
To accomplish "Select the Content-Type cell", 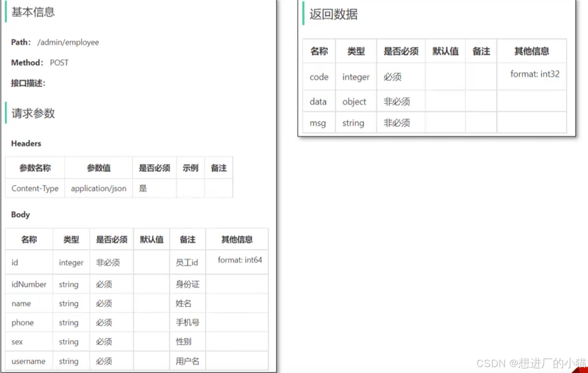I will click(x=35, y=189).
